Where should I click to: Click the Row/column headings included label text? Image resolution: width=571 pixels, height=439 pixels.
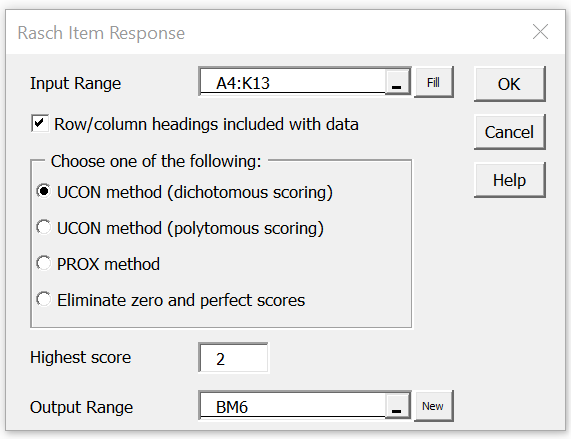coord(206,124)
